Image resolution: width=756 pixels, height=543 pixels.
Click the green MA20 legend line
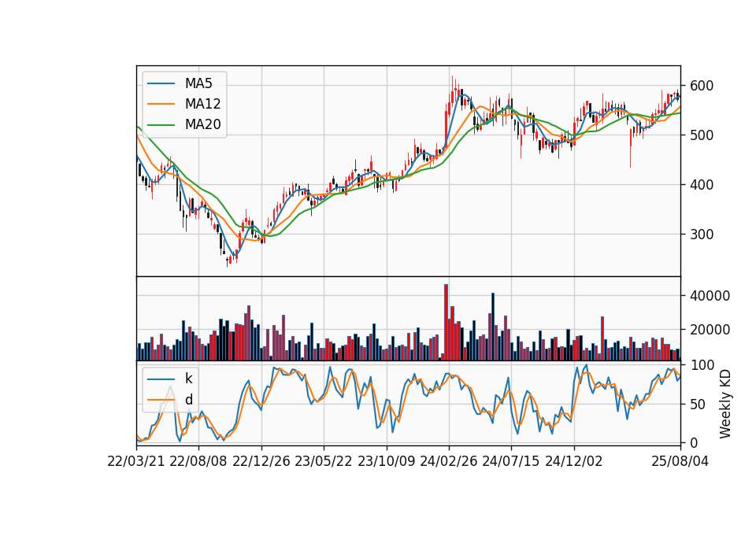[x=161, y=125]
